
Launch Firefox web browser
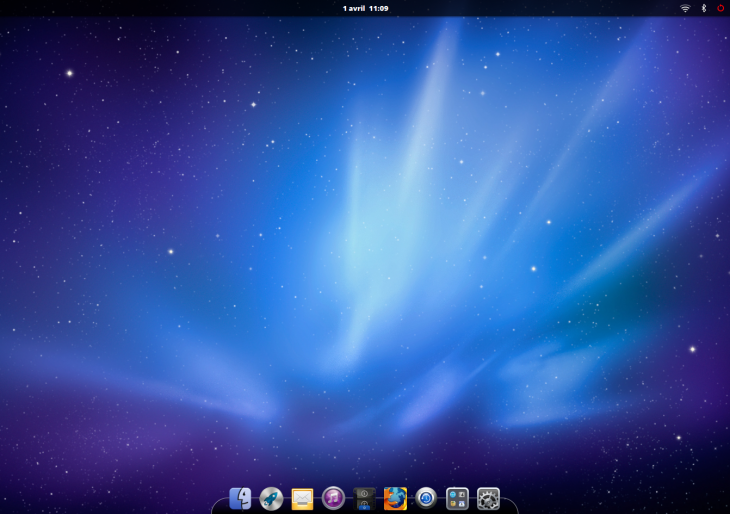395,498
